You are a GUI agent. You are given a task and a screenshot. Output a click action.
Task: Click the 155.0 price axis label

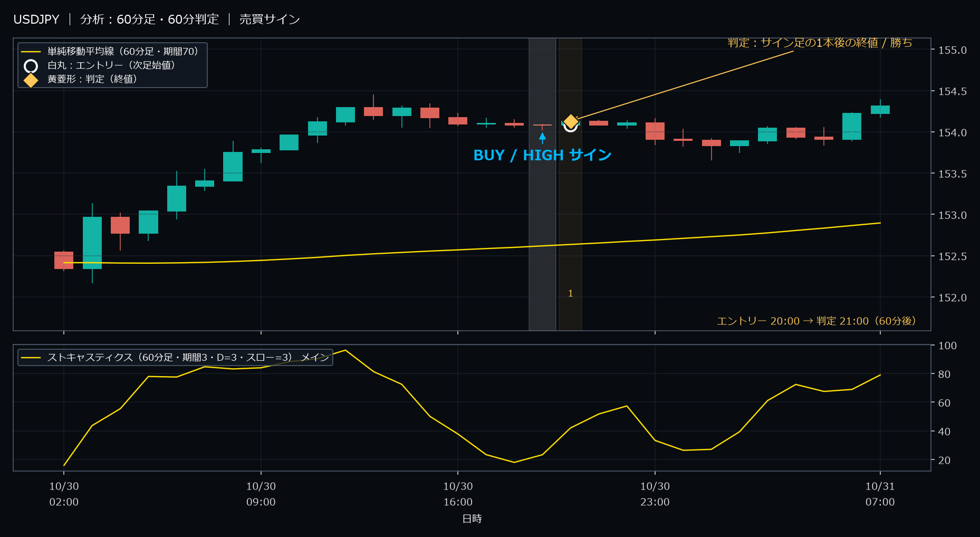point(953,50)
